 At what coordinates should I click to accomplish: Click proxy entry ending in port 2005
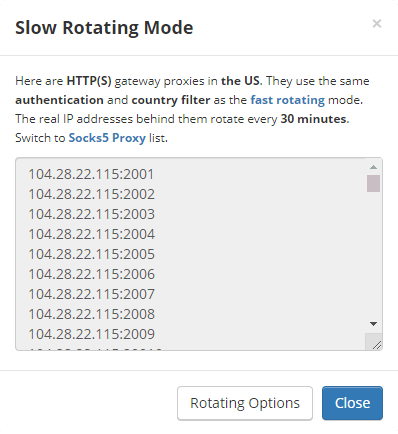click(91, 254)
